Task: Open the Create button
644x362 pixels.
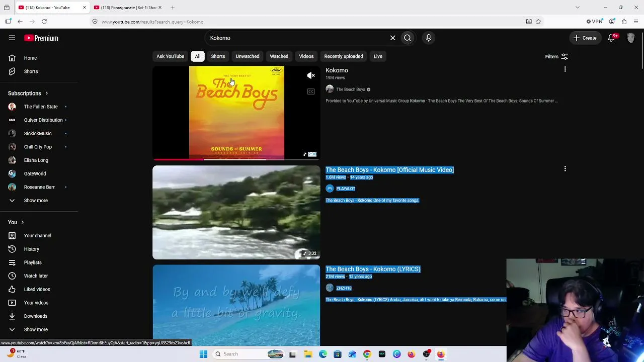Action: [x=585, y=38]
